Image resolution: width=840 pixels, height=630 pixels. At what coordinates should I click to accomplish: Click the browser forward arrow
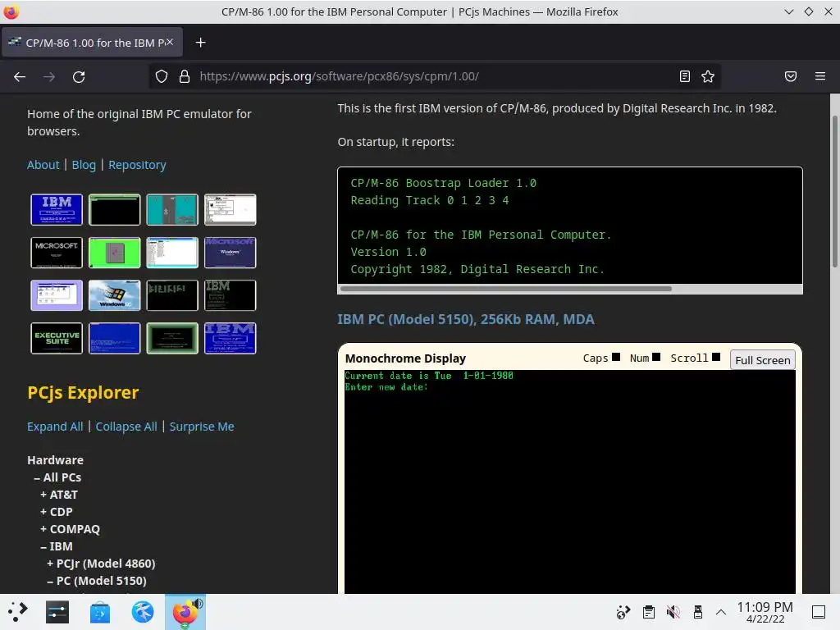click(49, 76)
